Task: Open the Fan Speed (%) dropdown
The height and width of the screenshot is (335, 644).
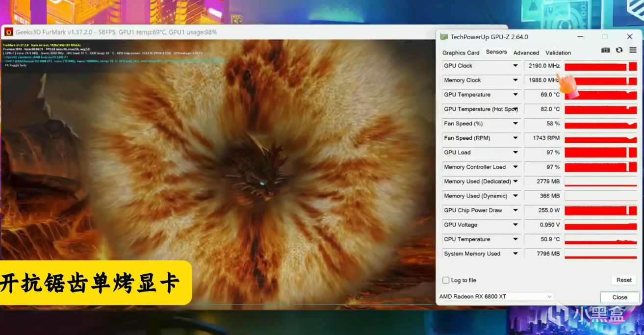Action: (x=515, y=124)
